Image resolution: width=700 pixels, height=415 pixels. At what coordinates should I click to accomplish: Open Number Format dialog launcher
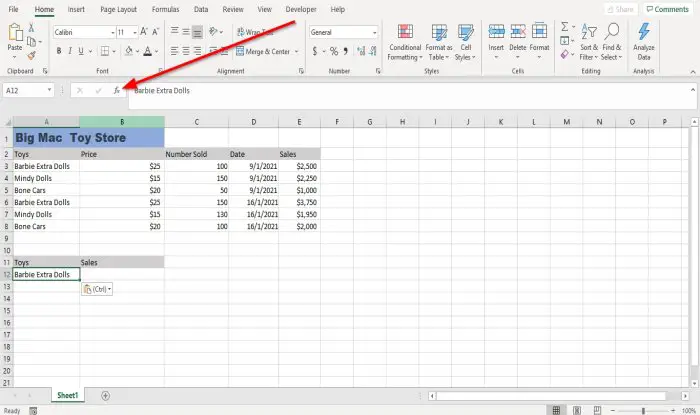(378, 71)
